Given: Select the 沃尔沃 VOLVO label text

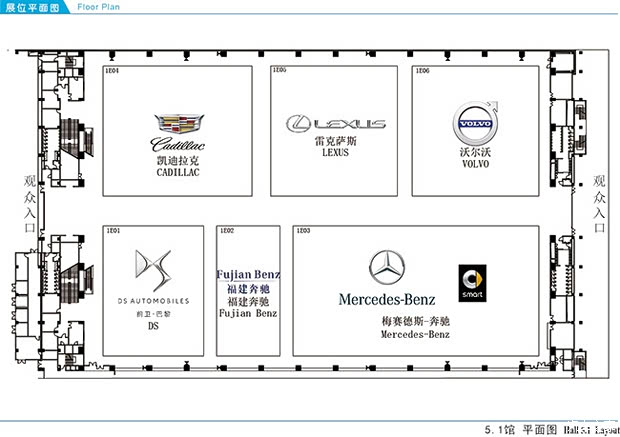Looking at the screenshot, I should click(475, 158).
